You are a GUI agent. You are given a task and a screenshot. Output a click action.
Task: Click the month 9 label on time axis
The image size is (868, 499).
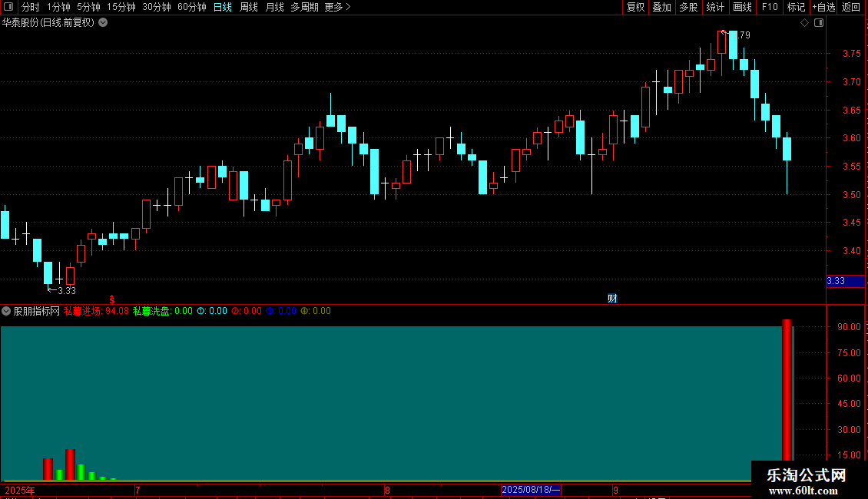point(615,490)
